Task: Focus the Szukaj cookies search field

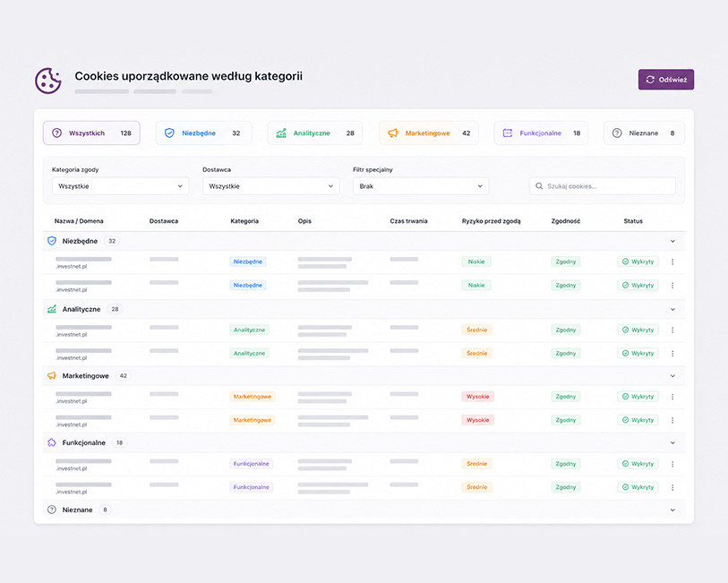Action: (602, 186)
